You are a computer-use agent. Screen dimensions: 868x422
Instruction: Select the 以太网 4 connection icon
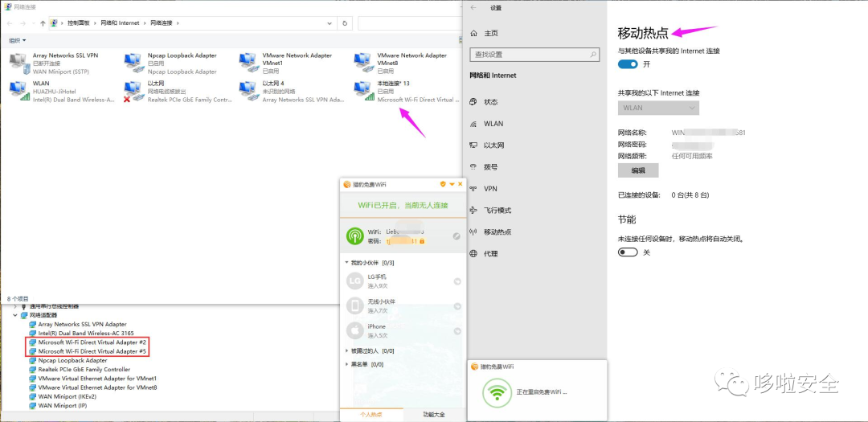click(x=250, y=91)
